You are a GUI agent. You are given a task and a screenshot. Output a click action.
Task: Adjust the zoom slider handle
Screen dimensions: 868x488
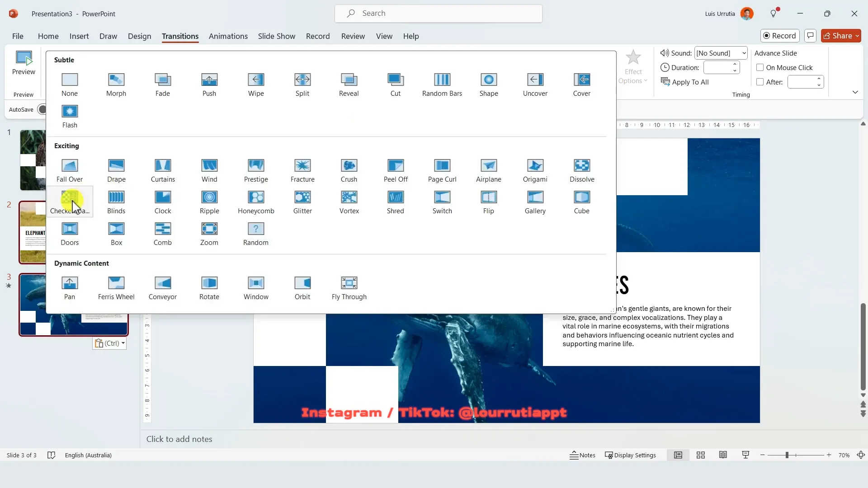[787, 455]
